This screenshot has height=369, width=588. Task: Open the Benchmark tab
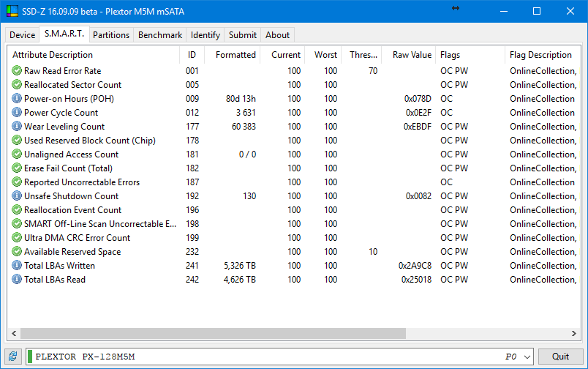[160, 34]
